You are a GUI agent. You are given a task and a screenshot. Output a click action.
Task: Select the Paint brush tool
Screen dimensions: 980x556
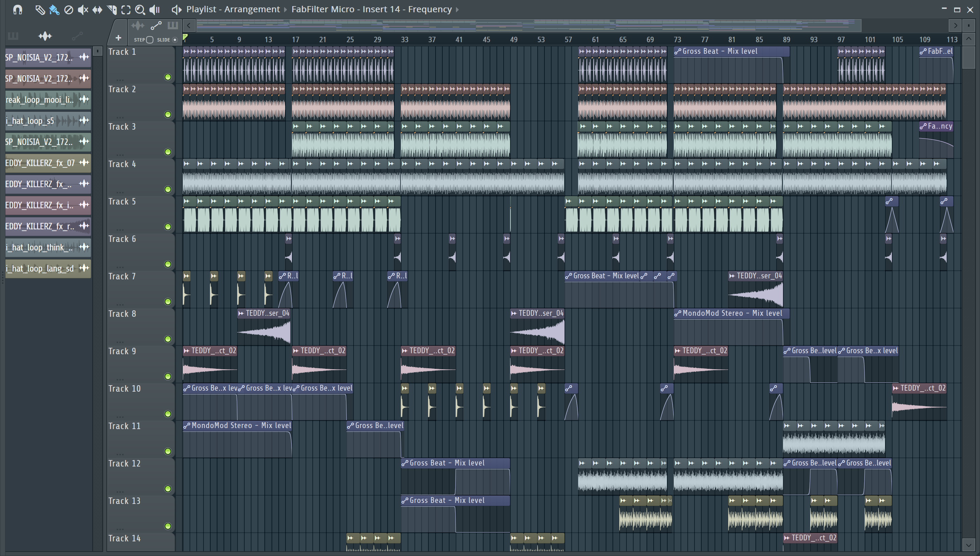point(54,10)
